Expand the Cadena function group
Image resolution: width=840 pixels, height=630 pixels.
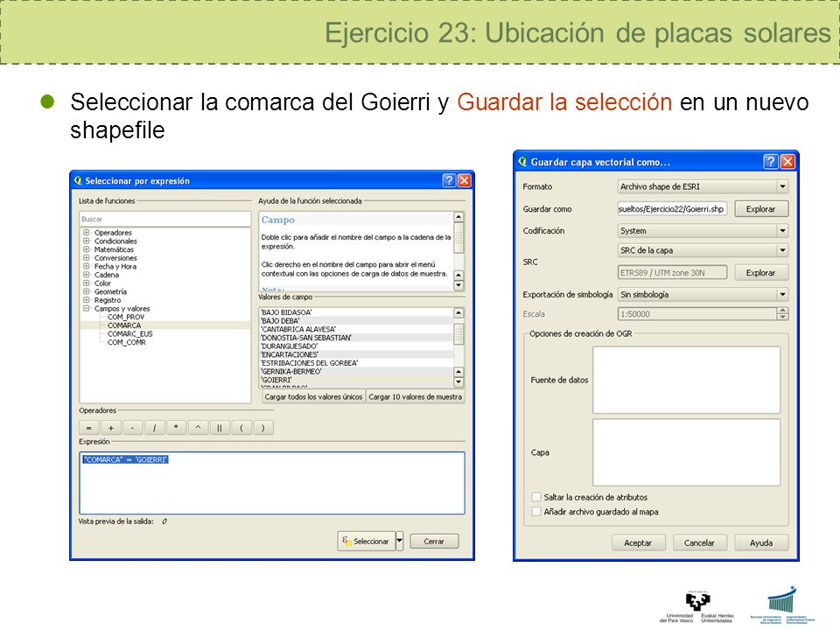pyautogui.click(x=87, y=275)
